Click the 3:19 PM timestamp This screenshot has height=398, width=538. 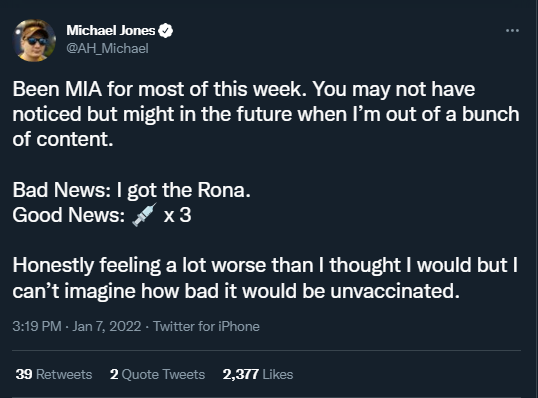point(37,326)
